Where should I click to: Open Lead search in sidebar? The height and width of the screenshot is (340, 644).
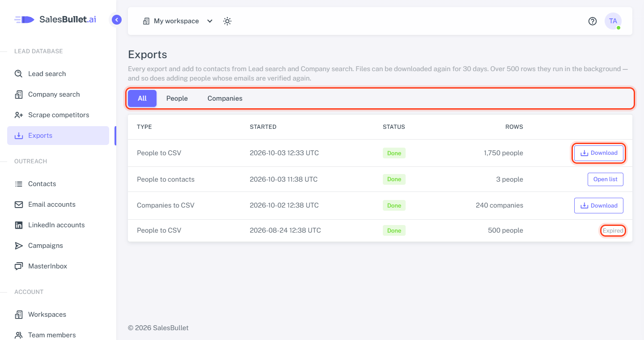pyautogui.click(x=58, y=74)
